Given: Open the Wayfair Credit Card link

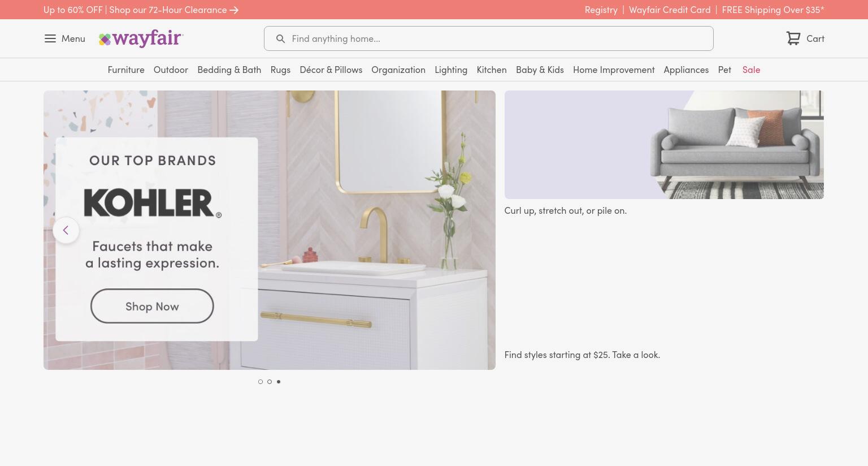Looking at the screenshot, I should [670, 10].
